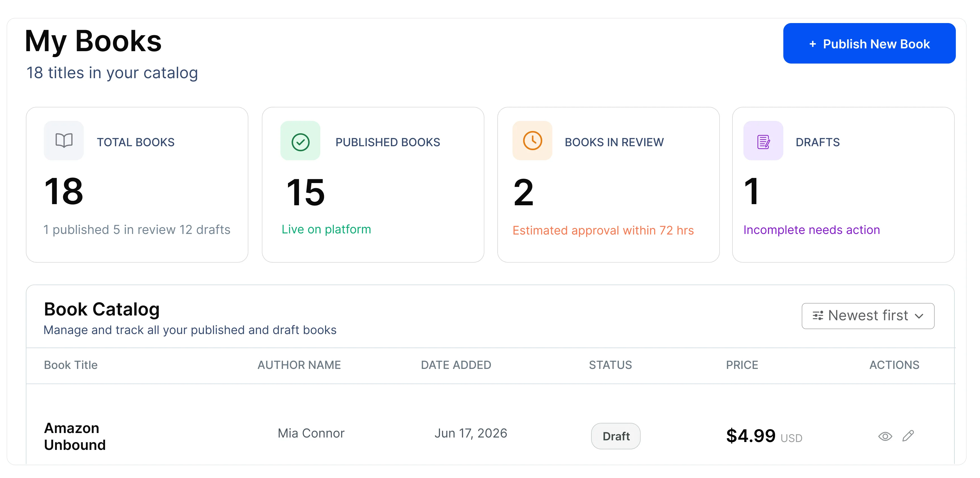Click the BOOKS IN REVIEW card label
The height and width of the screenshot is (478, 980).
point(614,142)
